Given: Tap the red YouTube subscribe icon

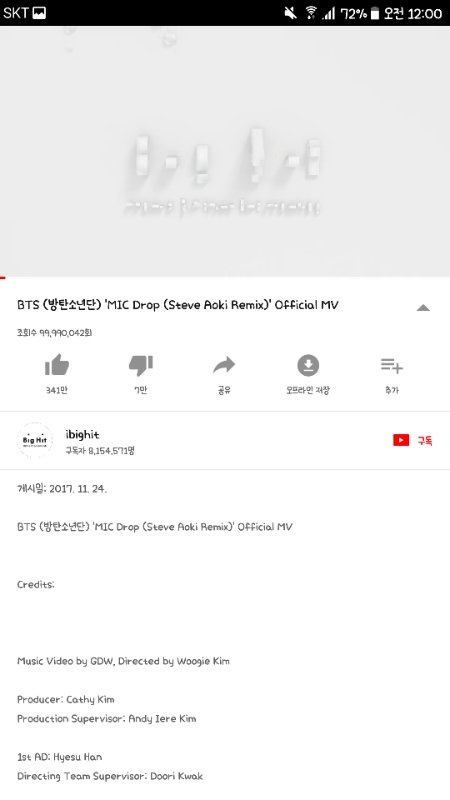Looking at the screenshot, I should click(401, 440).
